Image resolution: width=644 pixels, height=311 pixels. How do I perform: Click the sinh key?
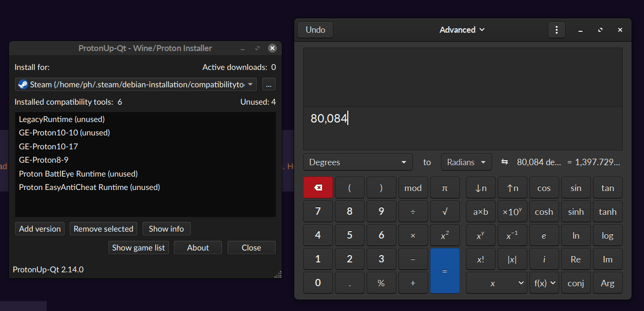pos(576,211)
